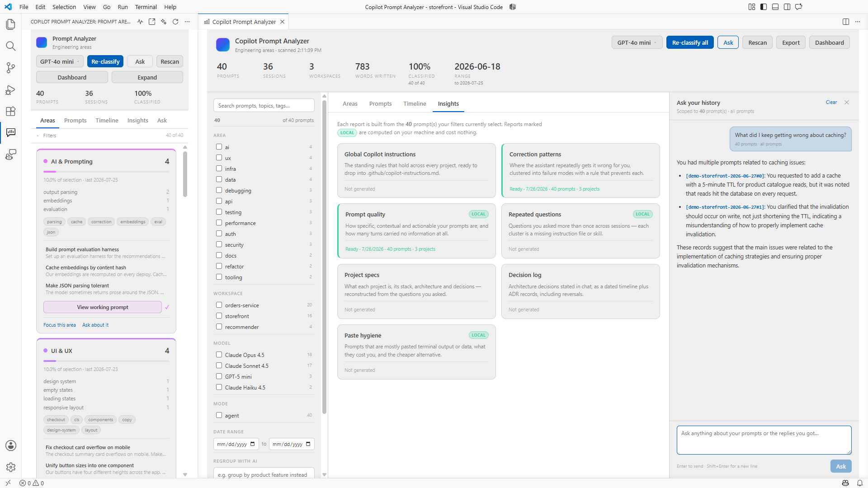
Task: Open the Copilot status icon in status bar
Action: [845, 483]
